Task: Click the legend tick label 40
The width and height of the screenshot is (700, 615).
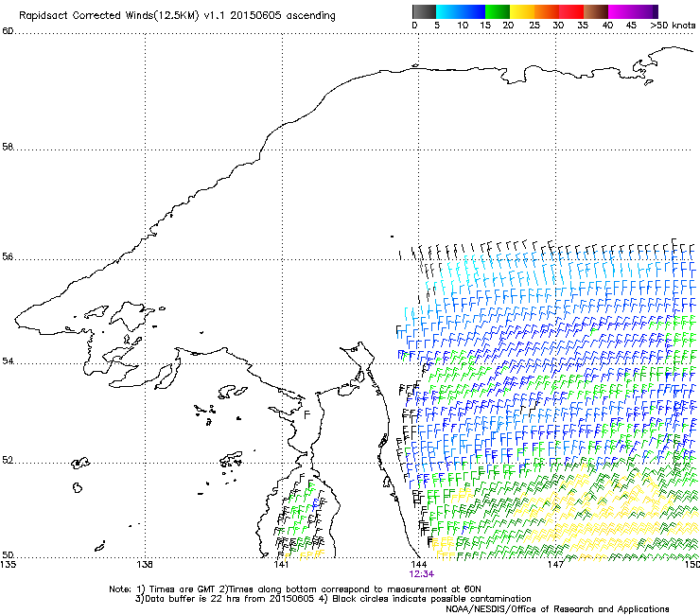Action: tap(607, 26)
